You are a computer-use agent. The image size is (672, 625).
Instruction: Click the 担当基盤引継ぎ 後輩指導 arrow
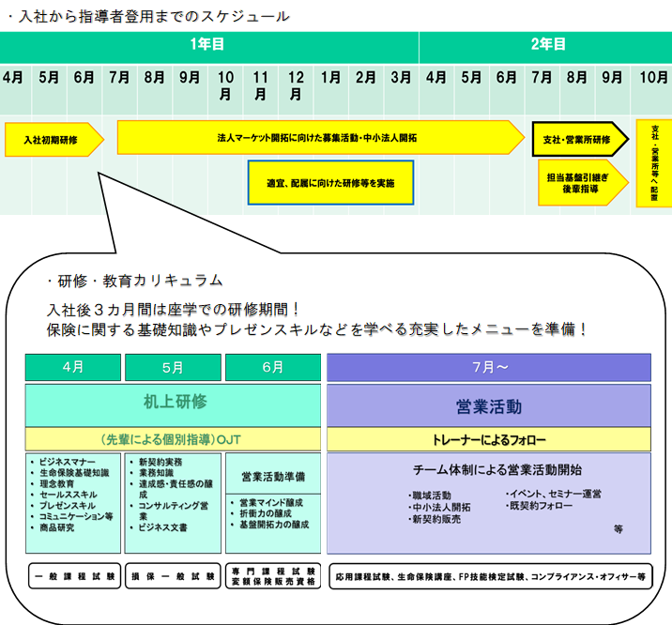click(580, 182)
